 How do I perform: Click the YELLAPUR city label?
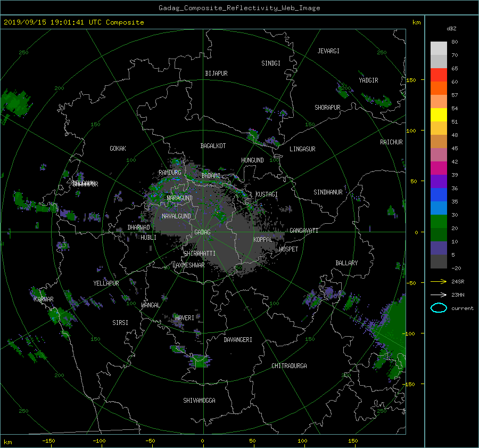tap(106, 283)
